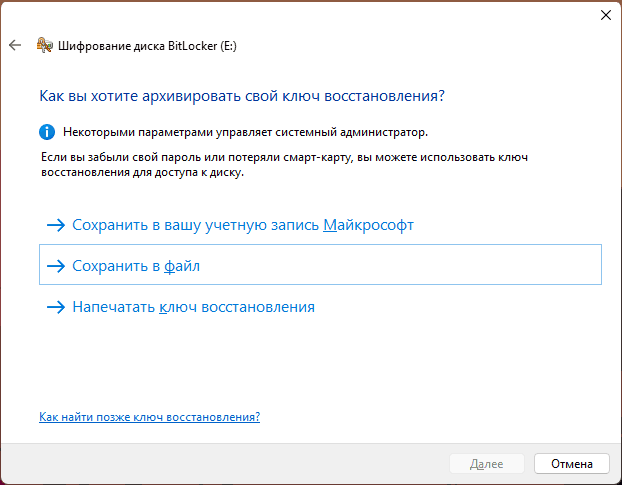Open Как найти позже ключ восстановления link
Image resolution: width=622 pixels, height=485 pixels.
coord(150,417)
